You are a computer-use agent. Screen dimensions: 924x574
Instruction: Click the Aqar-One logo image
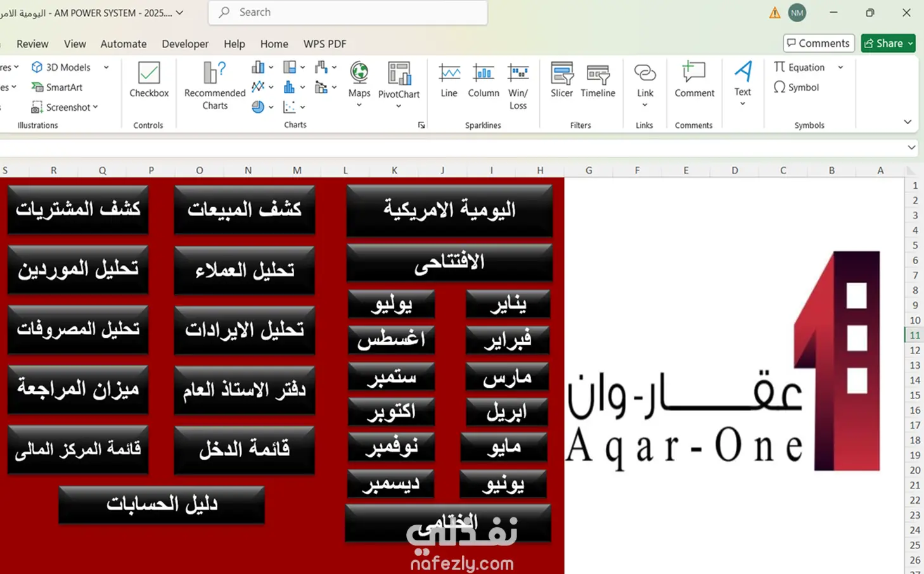[x=722, y=361]
